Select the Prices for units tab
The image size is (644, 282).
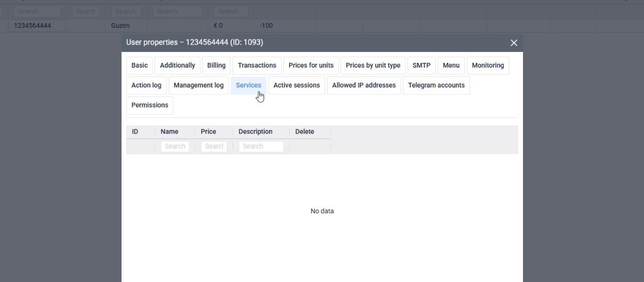tap(311, 66)
